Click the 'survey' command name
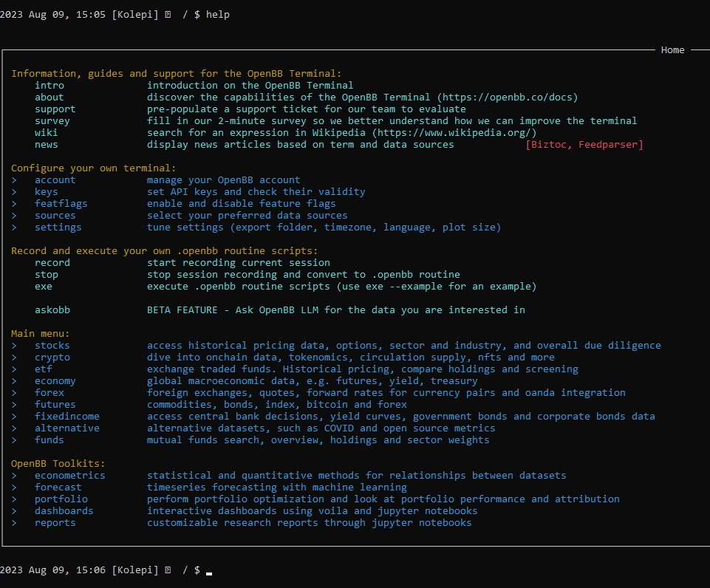The image size is (710, 588). (52, 120)
